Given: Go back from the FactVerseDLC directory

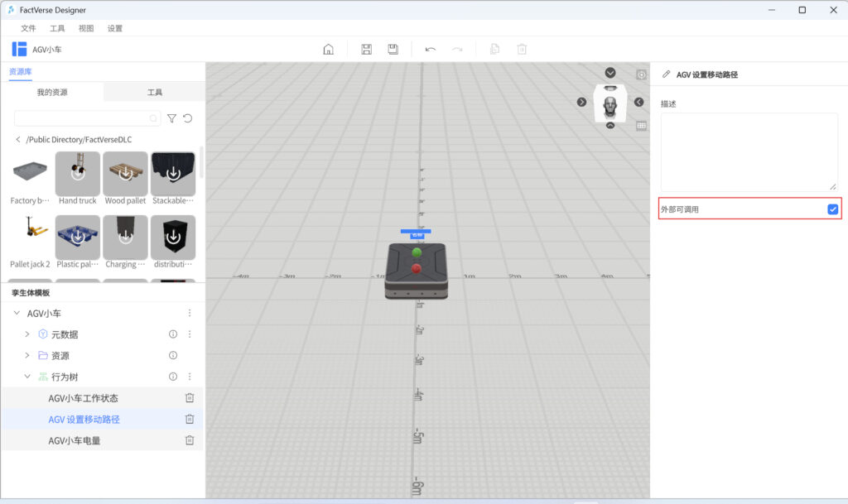Looking at the screenshot, I should click(x=18, y=139).
